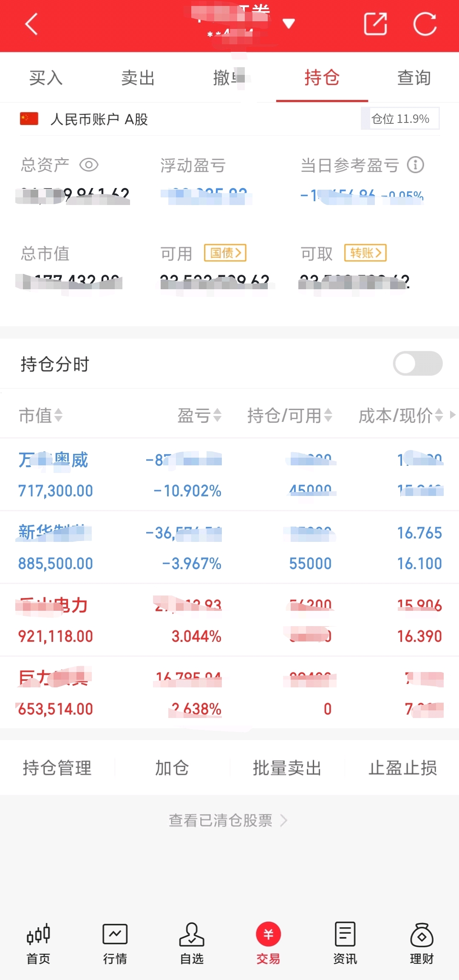Image resolution: width=459 pixels, height=980 pixels.
Task: Switch to the 查询 tab
Action: pyautogui.click(x=414, y=78)
